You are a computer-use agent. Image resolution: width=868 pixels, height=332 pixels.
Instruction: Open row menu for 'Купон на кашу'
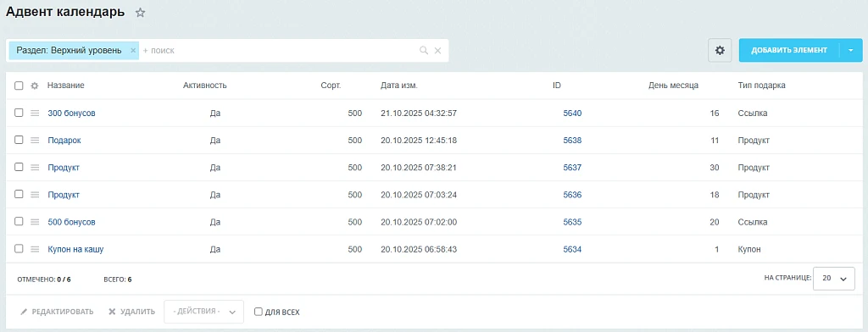(35, 249)
